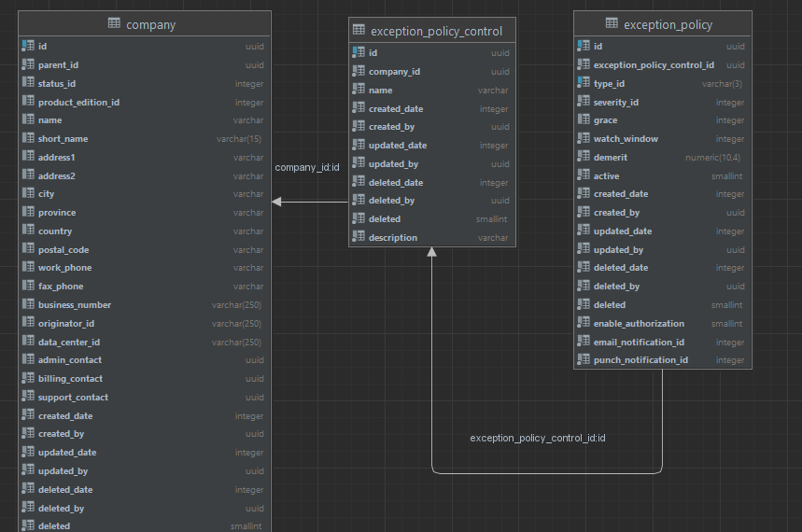Select the deleted_by row in exception_policy_control
Viewport: 802px width, 532px height.
pos(432,201)
